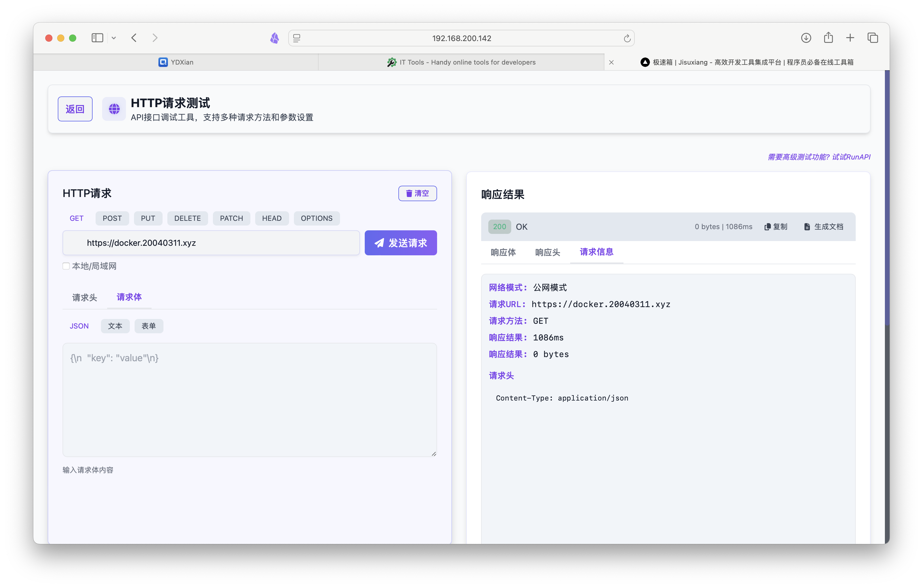923x588 pixels.
Task: Go forward with the forward arrow
Action: 155,38
